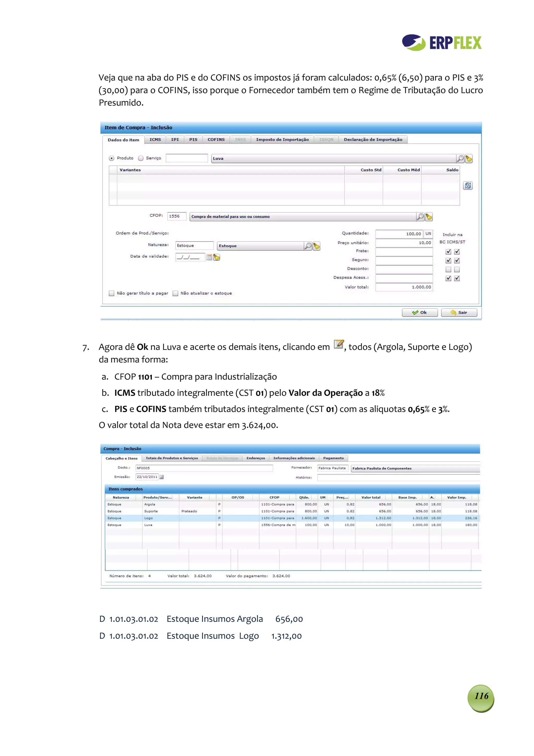Image resolution: width=534 pixels, height=756 pixels.
Task: Open Totais de Produtos e Serviços tab
Action: click(172, 458)
